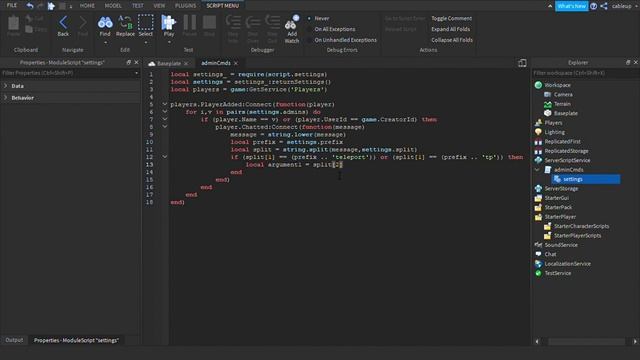Click Collapse All Folds action
This screenshot has width=640, height=360.
[452, 40]
